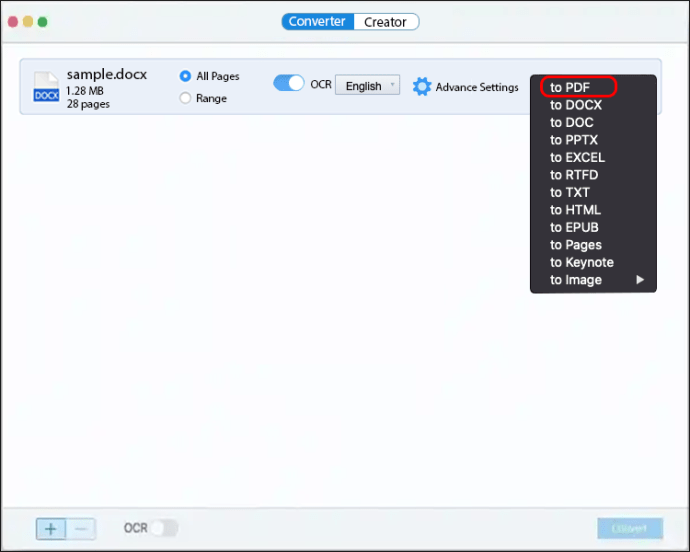Viewport: 690px width, 552px height.
Task: Toggle the bottom OCR switch
Action: (164, 528)
